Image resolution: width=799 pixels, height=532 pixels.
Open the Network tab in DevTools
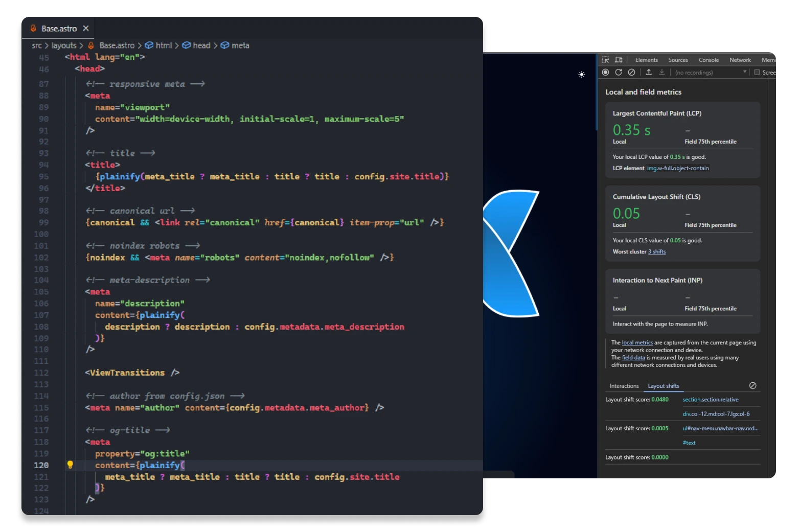pos(740,60)
